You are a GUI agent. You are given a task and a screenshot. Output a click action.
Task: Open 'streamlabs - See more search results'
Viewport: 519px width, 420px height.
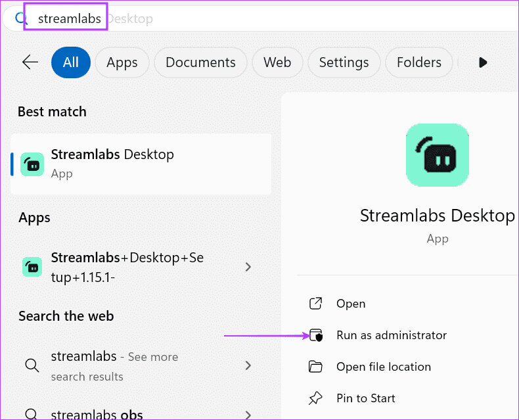[x=141, y=365]
